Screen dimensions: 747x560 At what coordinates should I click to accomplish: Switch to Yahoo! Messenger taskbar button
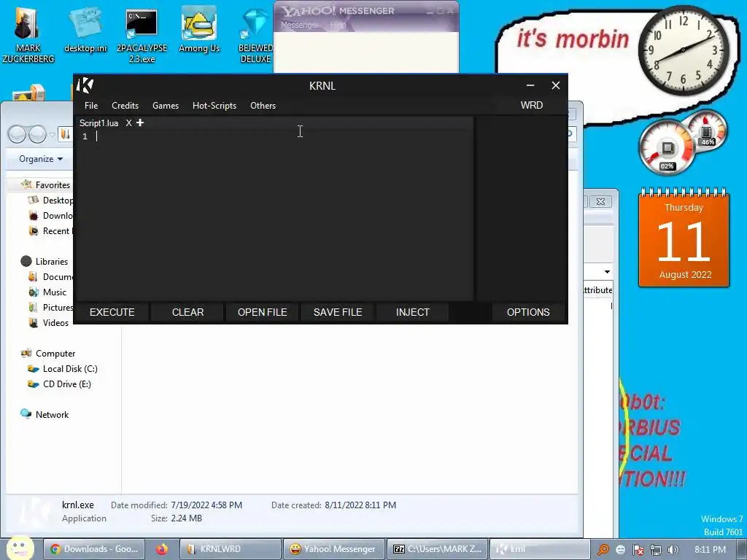pyautogui.click(x=333, y=549)
